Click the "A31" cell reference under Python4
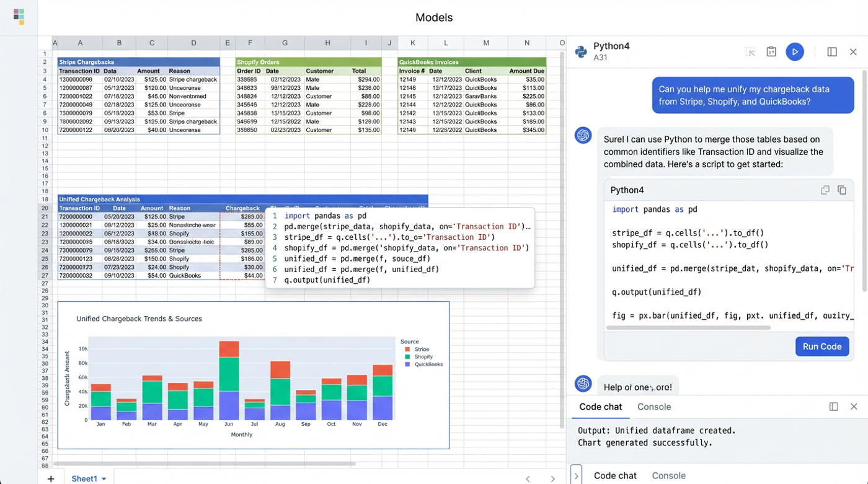 (600, 58)
